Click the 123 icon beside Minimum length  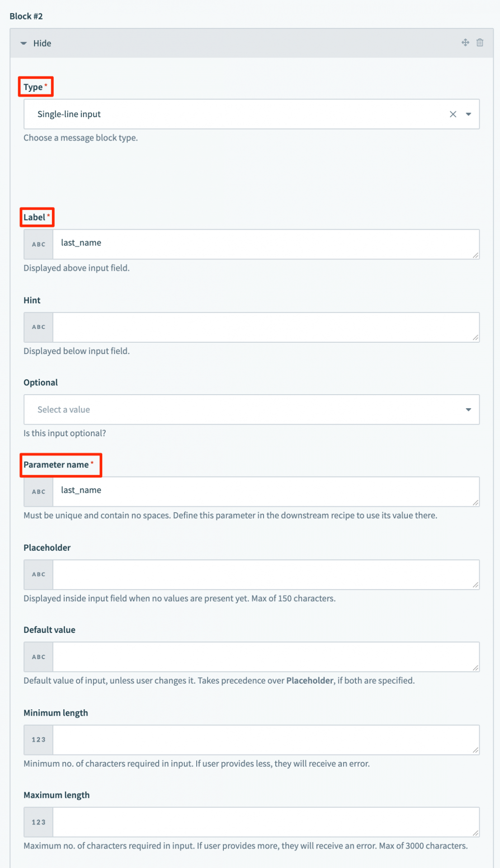pos(38,740)
